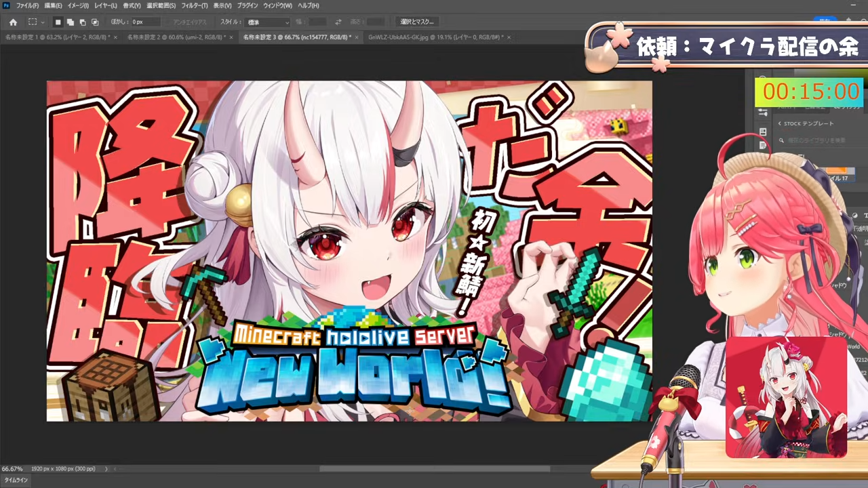This screenshot has height=488, width=868.
Task: Open the panel layout icon below sliders
Action: 763,131
